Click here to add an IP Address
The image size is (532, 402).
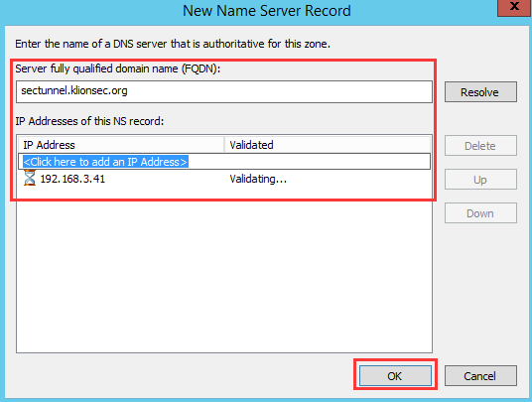point(105,162)
